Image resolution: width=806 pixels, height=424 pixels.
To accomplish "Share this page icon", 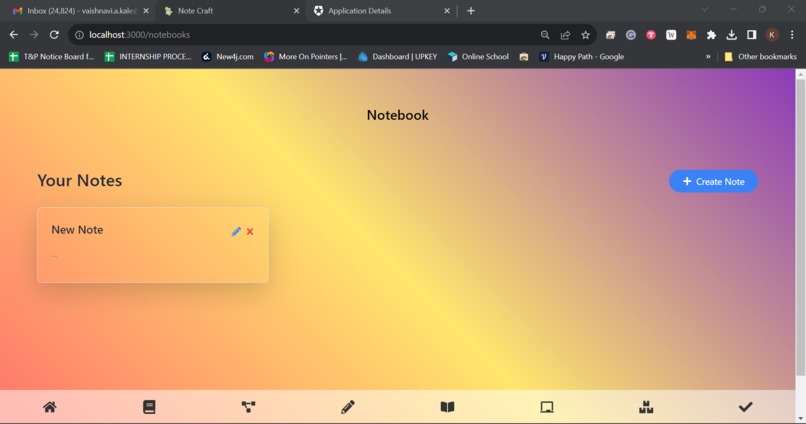I will pyautogui.click(x=565, y=35).
